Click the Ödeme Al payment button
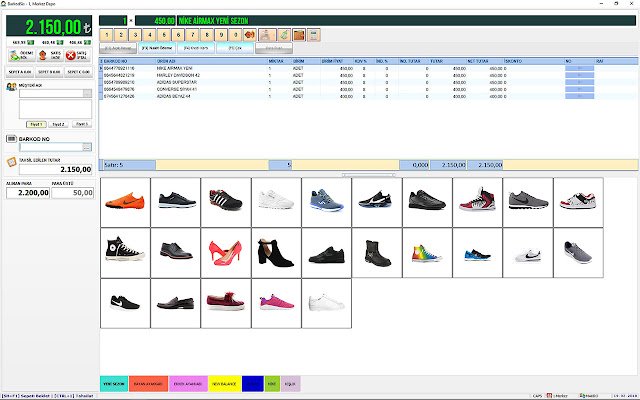640x400 pixels. [x=21, y=55]
